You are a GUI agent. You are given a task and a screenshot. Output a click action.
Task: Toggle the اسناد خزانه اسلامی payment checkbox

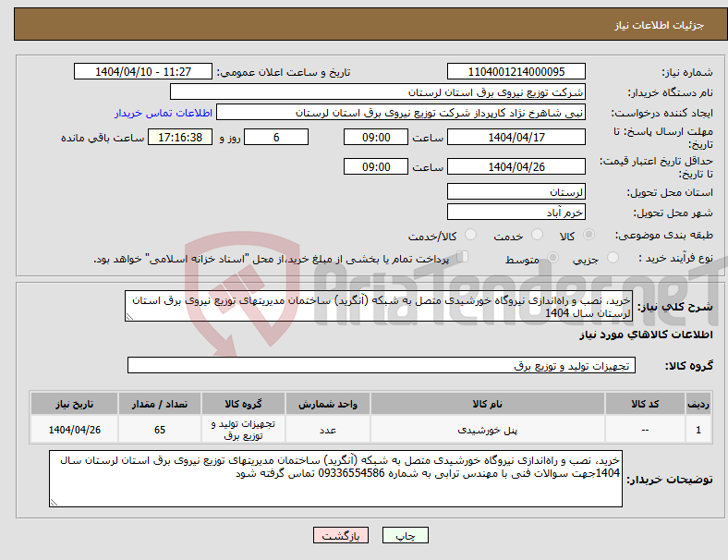coord(463,257)
